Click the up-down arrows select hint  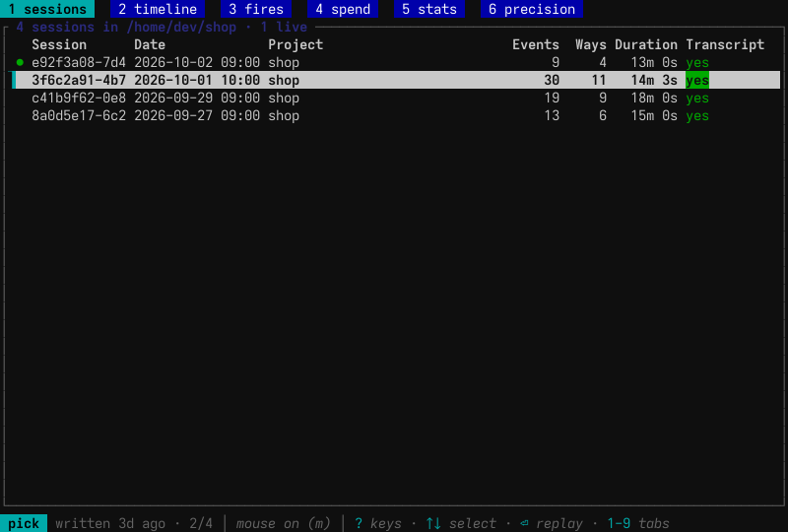pyautogui.click(x=461, y=523)
